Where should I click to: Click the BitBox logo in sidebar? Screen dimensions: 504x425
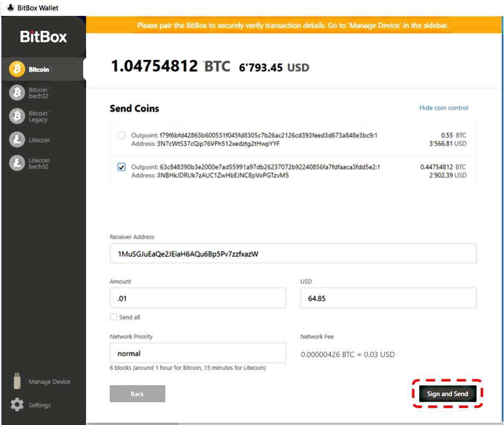coord(43,37)
